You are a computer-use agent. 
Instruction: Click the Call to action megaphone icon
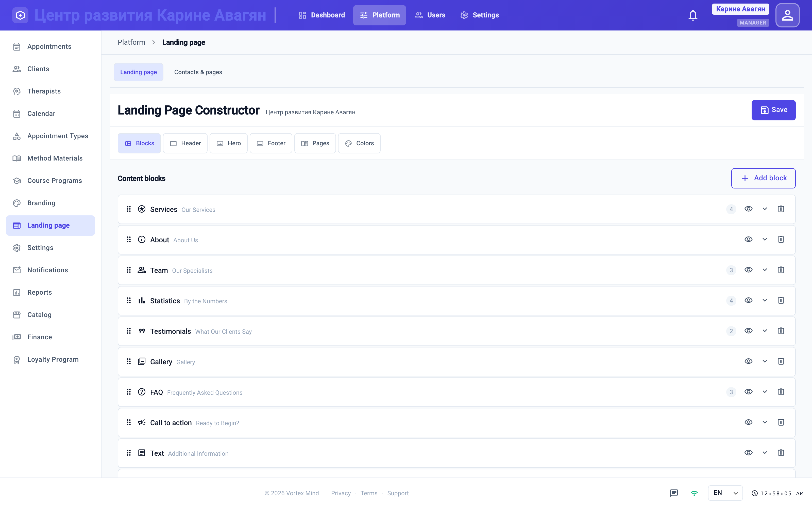[x=142, y=422]
